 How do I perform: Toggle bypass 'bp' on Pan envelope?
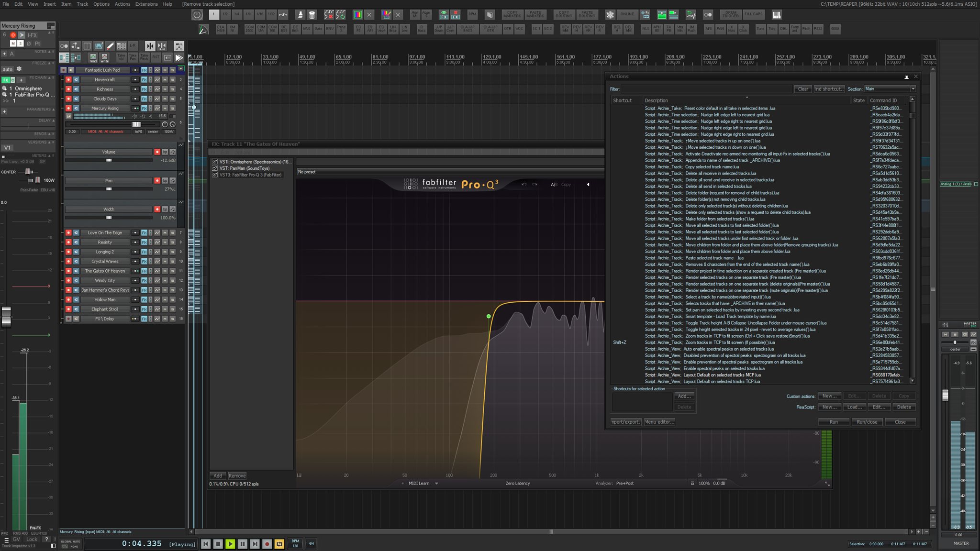pos(165,181)
